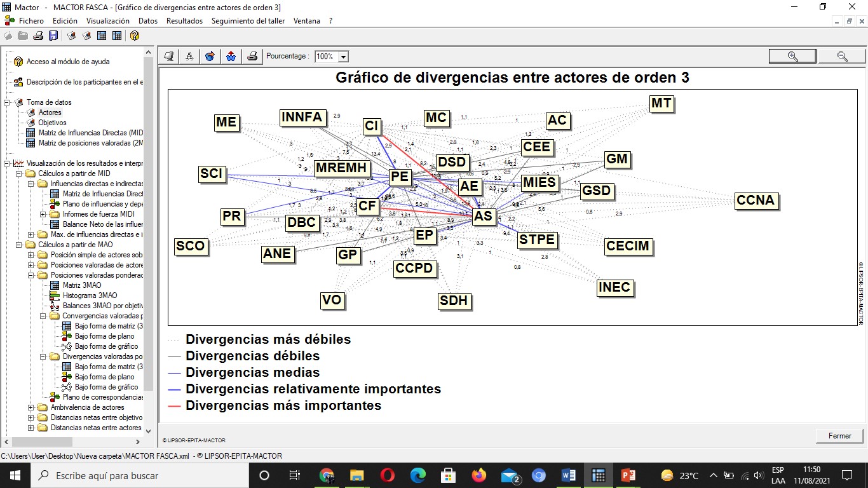This screenshot has width=868, height=488.
Task: Open the Resultados menu
Action: click(x=184, y=21)
